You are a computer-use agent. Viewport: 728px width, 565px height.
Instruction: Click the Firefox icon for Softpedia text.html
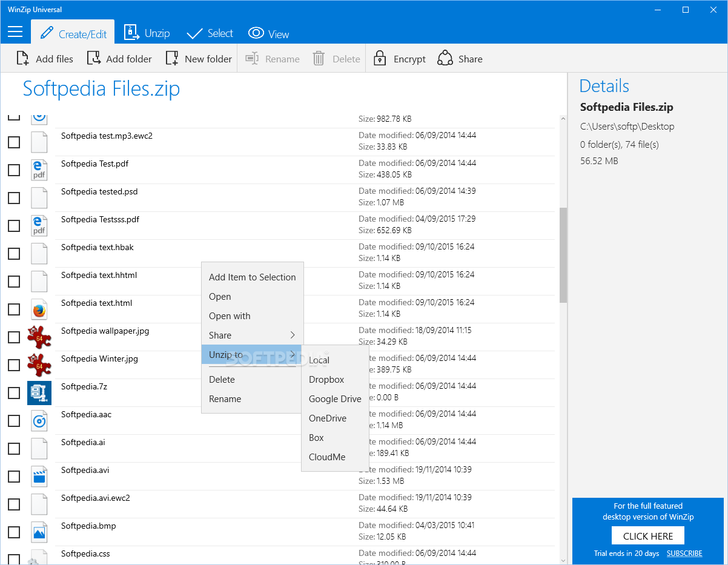tap(39, 309)
